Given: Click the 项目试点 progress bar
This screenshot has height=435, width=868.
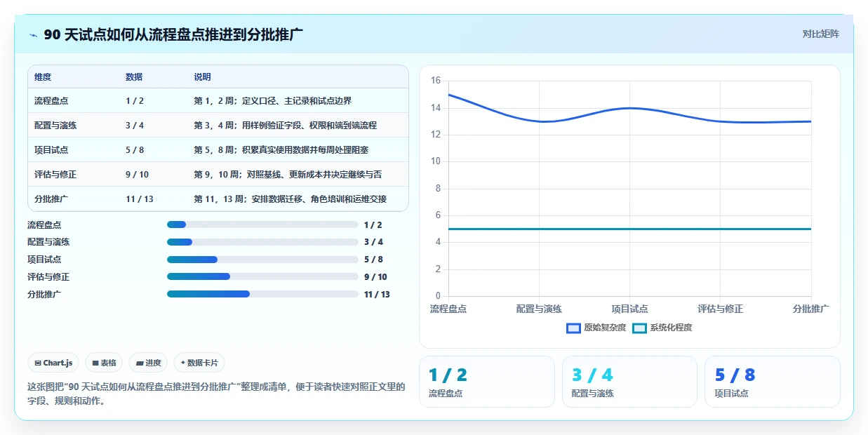Looking at the screenshot, I should point(262,260).
